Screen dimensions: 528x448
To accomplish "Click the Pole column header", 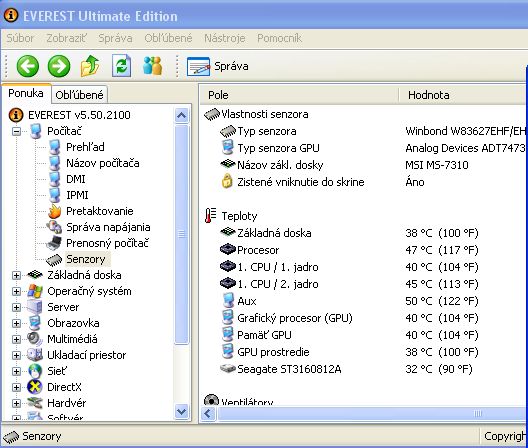I will coord(299,95).
